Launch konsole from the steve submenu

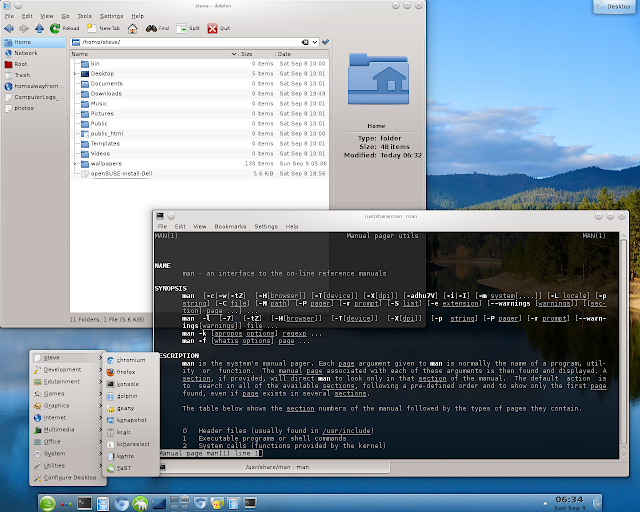click(x=131, y=384)
